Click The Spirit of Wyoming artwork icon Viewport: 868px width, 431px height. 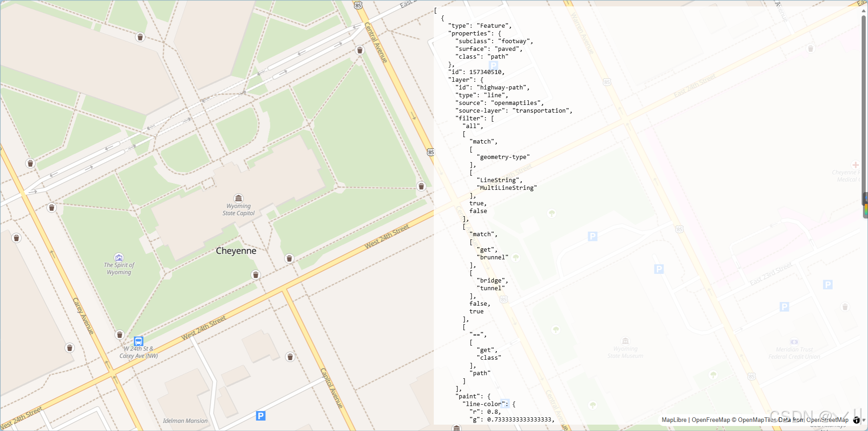coord(119,258)
